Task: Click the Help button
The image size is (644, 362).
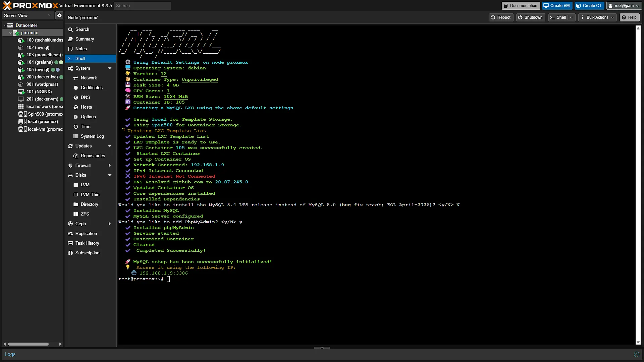Action: tap(629, 17)
